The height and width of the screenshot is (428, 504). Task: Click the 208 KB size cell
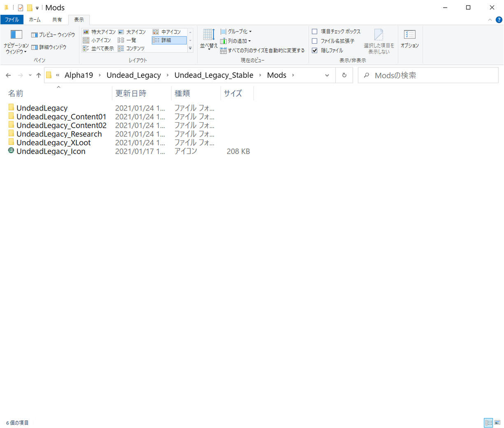pos(238,151)
